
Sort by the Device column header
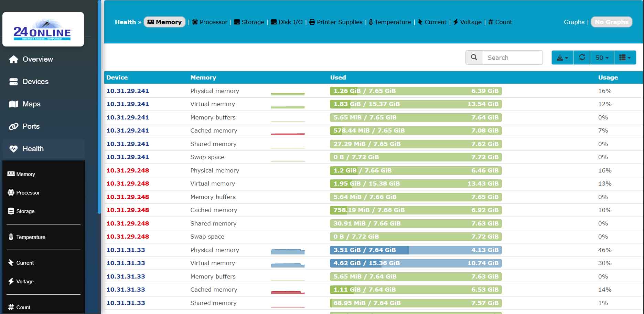point(117,77)
